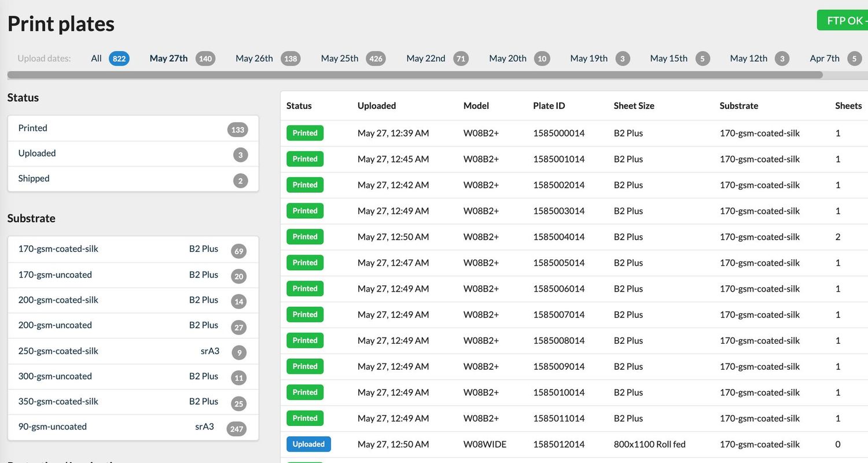Select Apr 7th upload date filter
Screen dimensions: 868x463
coord(825,58)
